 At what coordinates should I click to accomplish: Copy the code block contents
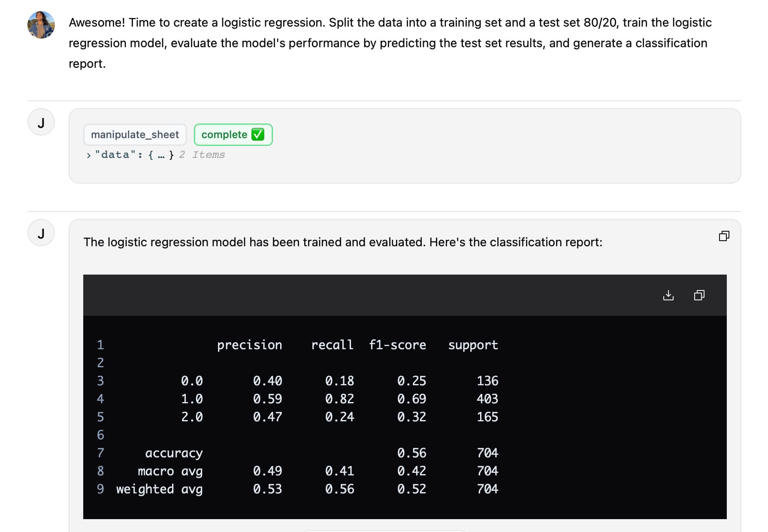coord(699,295)
